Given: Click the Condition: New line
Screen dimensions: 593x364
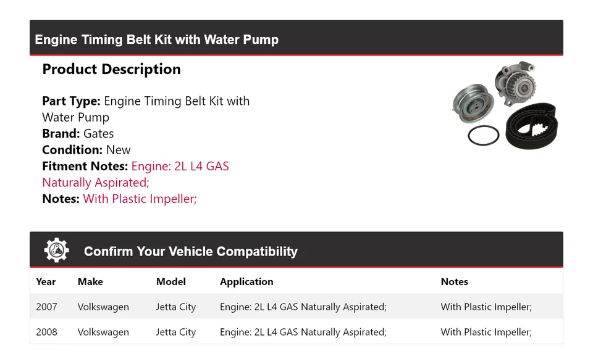Looking at the screenshot, I should click(x=86, y=150).
